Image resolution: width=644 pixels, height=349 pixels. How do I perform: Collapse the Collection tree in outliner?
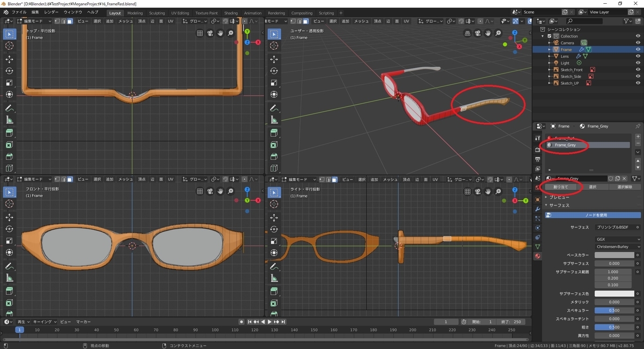(x=543, y=36)
